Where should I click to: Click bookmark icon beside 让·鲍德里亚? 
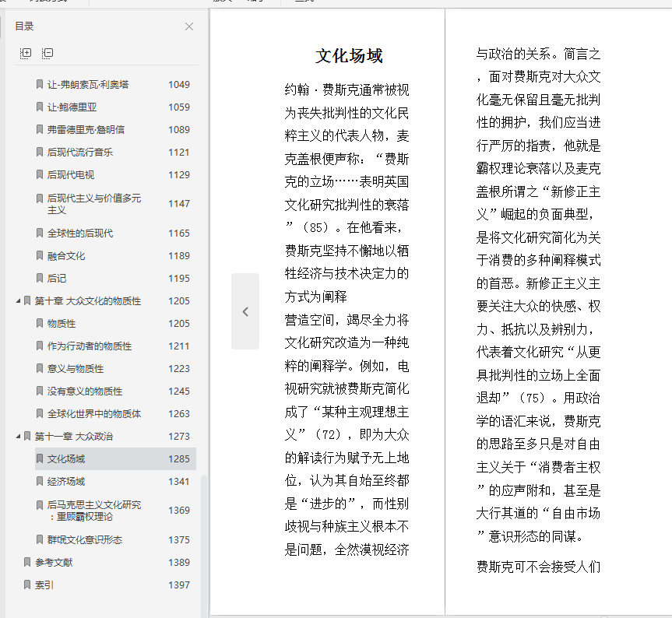40,107
